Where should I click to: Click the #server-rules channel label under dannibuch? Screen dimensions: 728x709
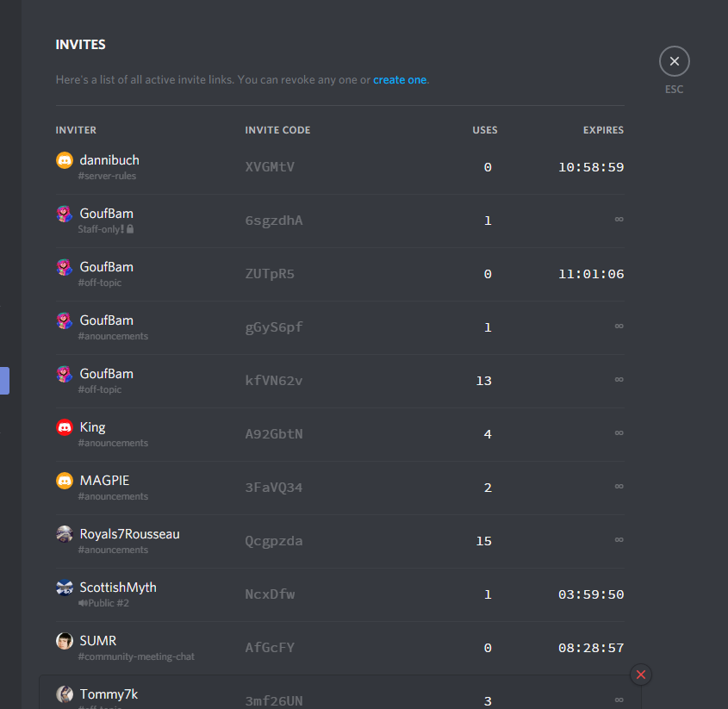click(x=109, y=176)
